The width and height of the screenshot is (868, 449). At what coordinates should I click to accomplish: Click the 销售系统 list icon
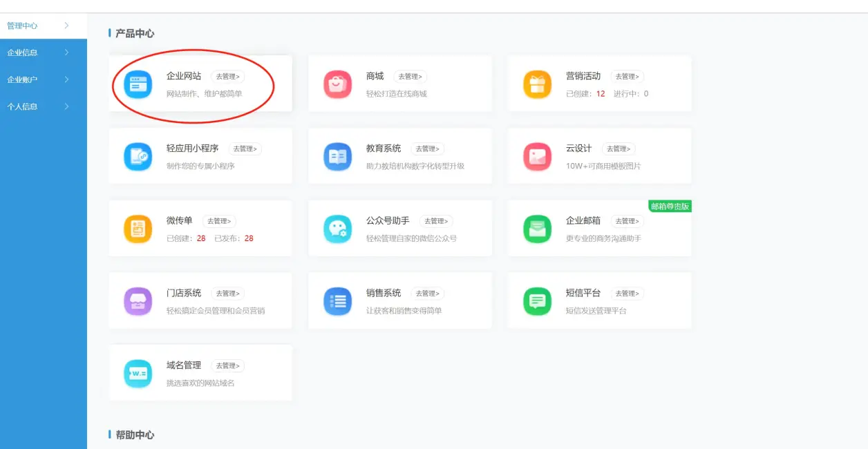point(337,301)
